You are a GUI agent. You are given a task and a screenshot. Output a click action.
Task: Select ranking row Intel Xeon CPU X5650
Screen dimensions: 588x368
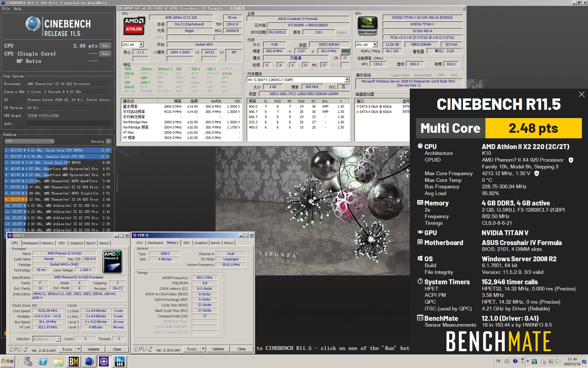(x=58, y=150)
